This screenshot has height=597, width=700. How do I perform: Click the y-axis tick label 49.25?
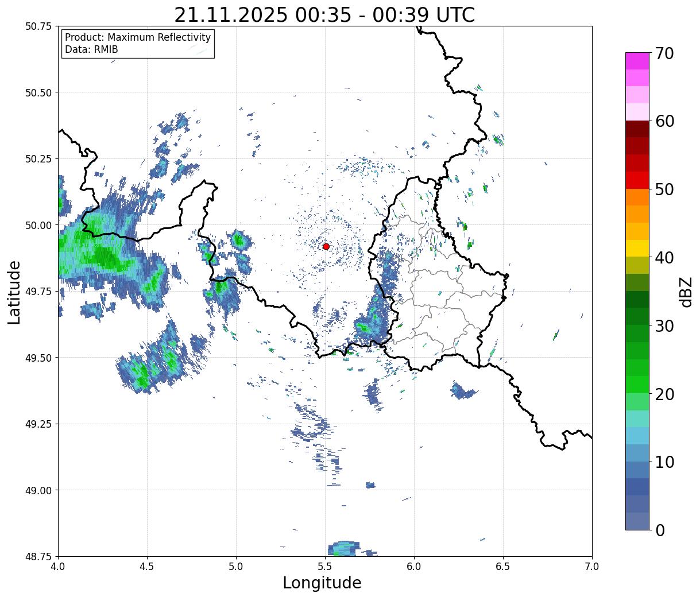pyautogui.click(x=38, y=424)
